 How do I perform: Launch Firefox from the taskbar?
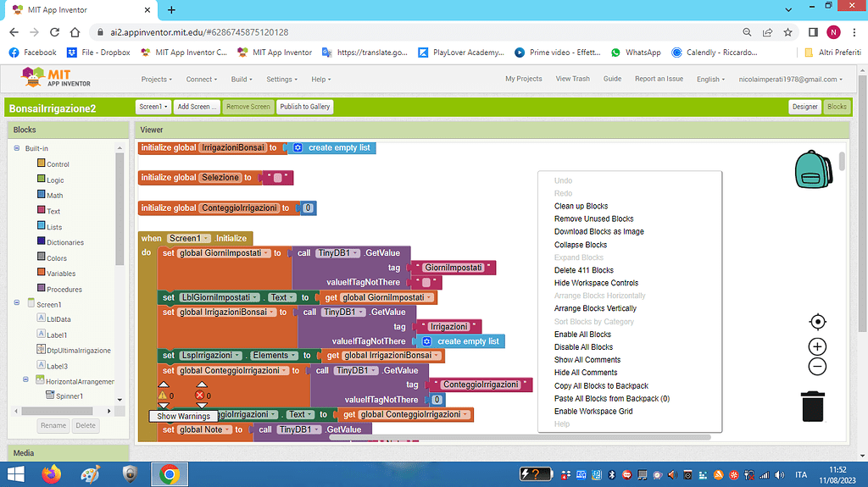(52, 474)
